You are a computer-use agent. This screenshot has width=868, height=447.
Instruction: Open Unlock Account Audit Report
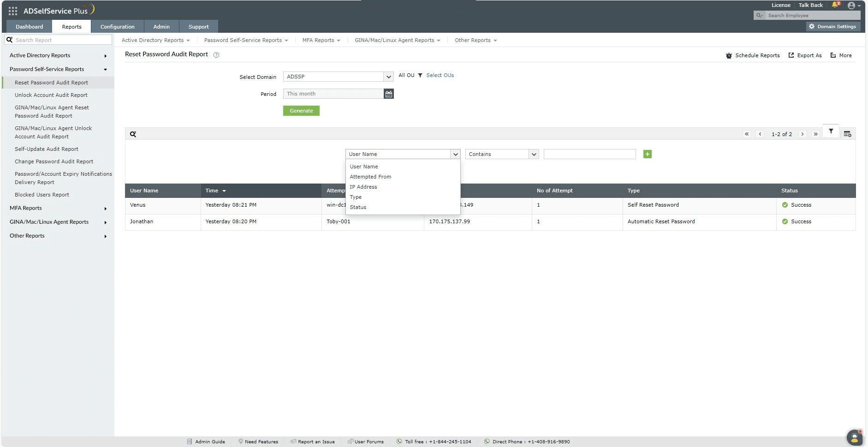pyautogui.click(x=51, y=95)
